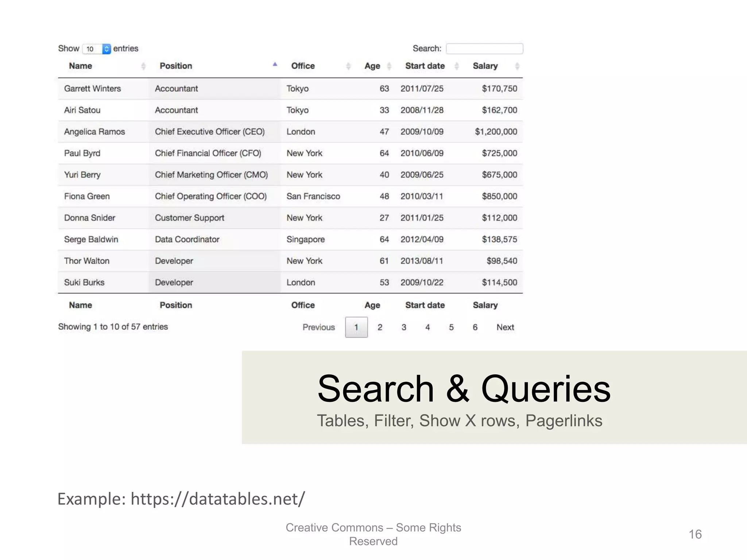The width and height of the screenshot is (747, 560).
Task: Go to the Previous page
Action: point(319,327)
